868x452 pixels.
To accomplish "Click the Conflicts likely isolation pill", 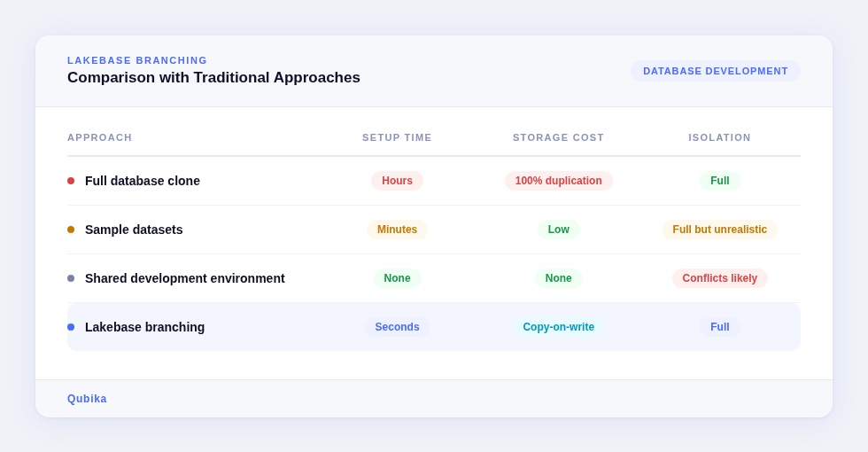I will [x=719, y=278].
